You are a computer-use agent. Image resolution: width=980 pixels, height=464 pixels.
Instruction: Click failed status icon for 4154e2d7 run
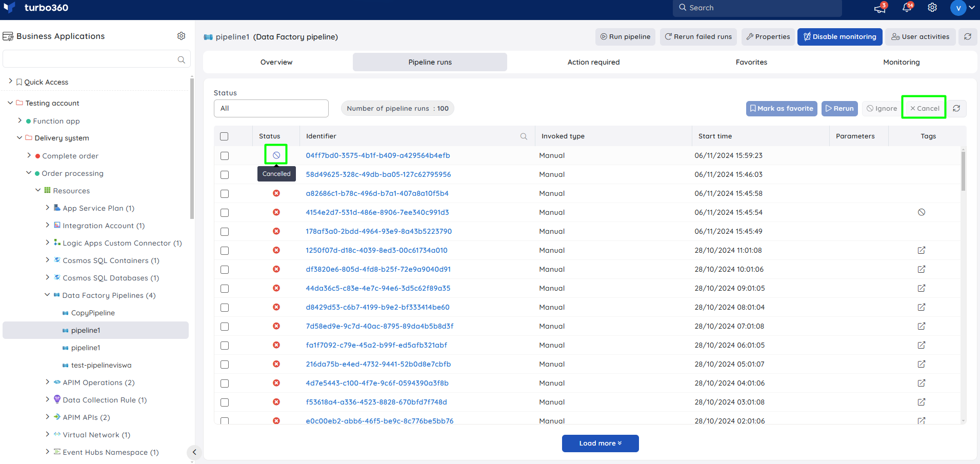pyautogui.click(x=276, y=212)
